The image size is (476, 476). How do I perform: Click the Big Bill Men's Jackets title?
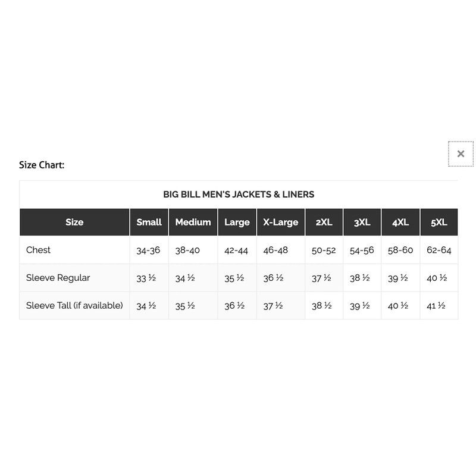(239, 194)
